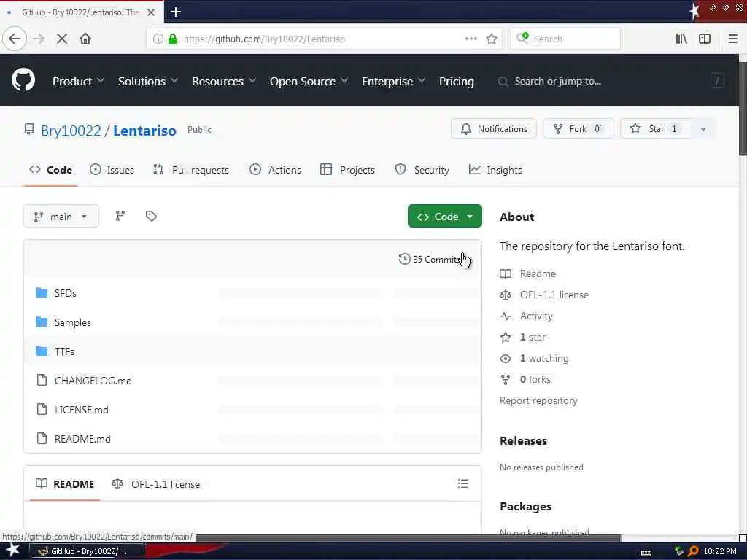Screen dimensions: 747x560
Task: Open the browser home page icon
Action: (x=85, y=39)
